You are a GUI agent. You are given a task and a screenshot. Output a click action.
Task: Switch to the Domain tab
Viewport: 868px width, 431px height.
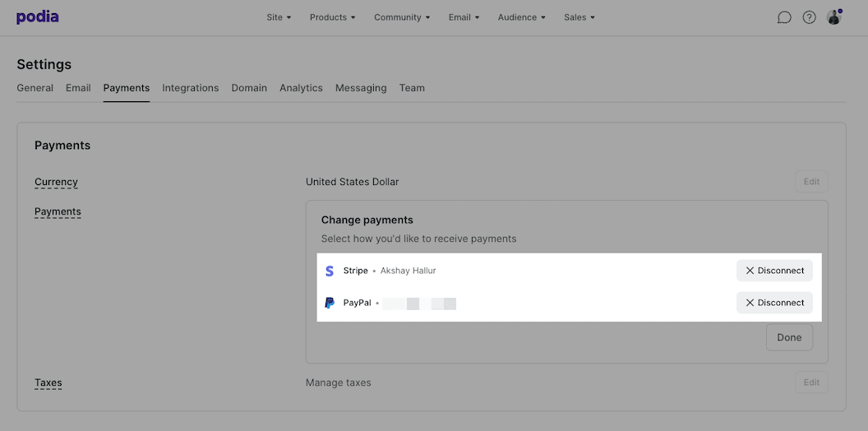(x=249, y=88)
